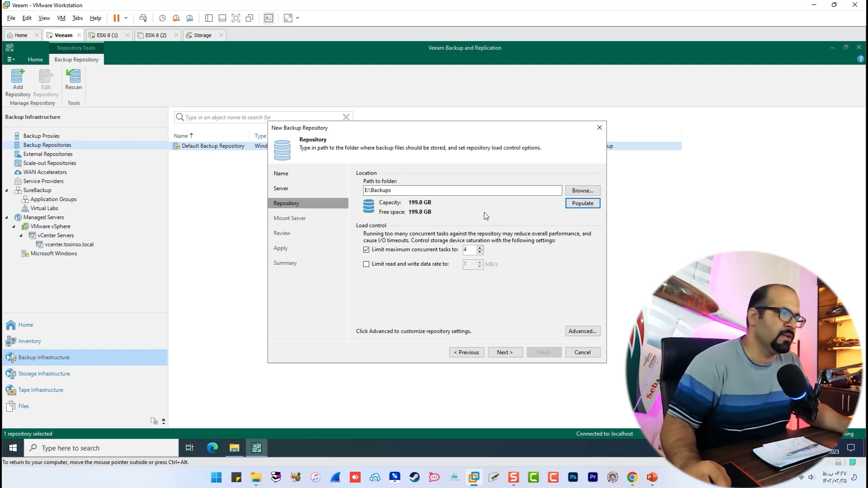Open the Veeam application main menu button
This screenshot has width=868, height=488.
point(11,59)
